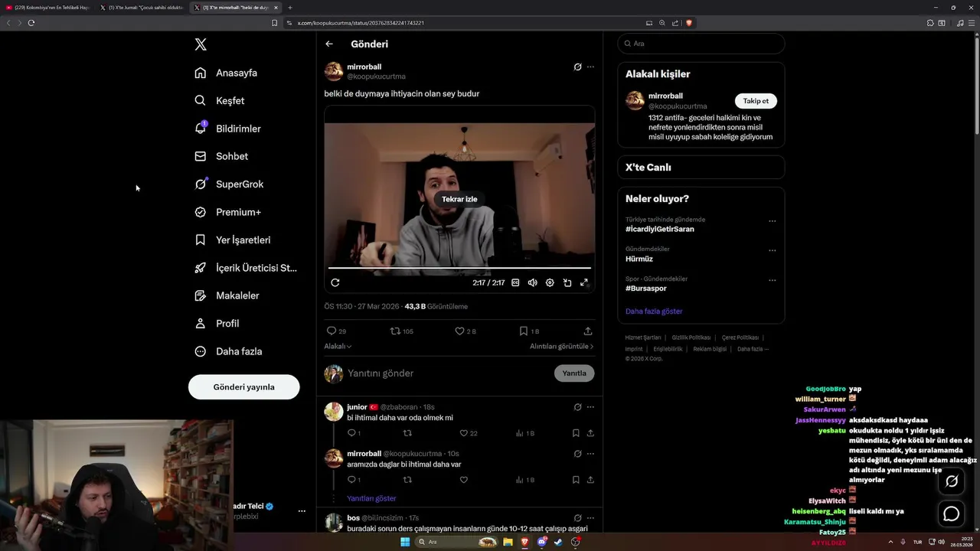The image size is (980, 551).
Task: Open Steam from the taskbar
Action: pos(558,542)
